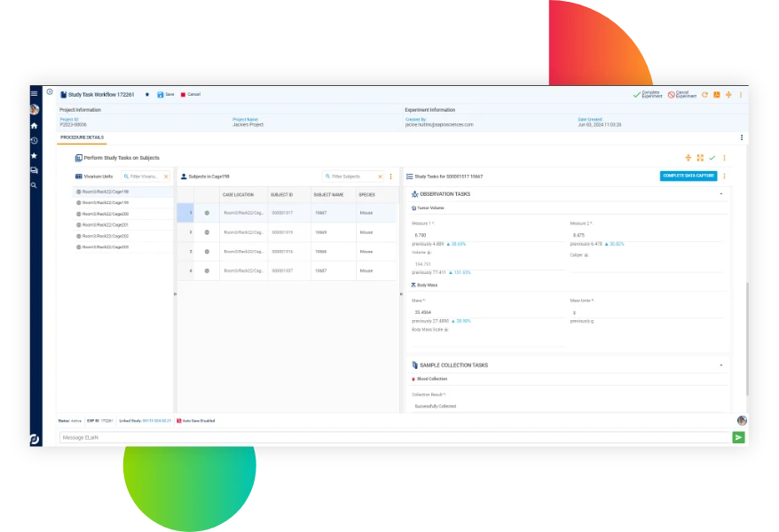This screenshot has width=779, height=532.
Task: Open the top-right kebab menu
Action: click(741, 94)
